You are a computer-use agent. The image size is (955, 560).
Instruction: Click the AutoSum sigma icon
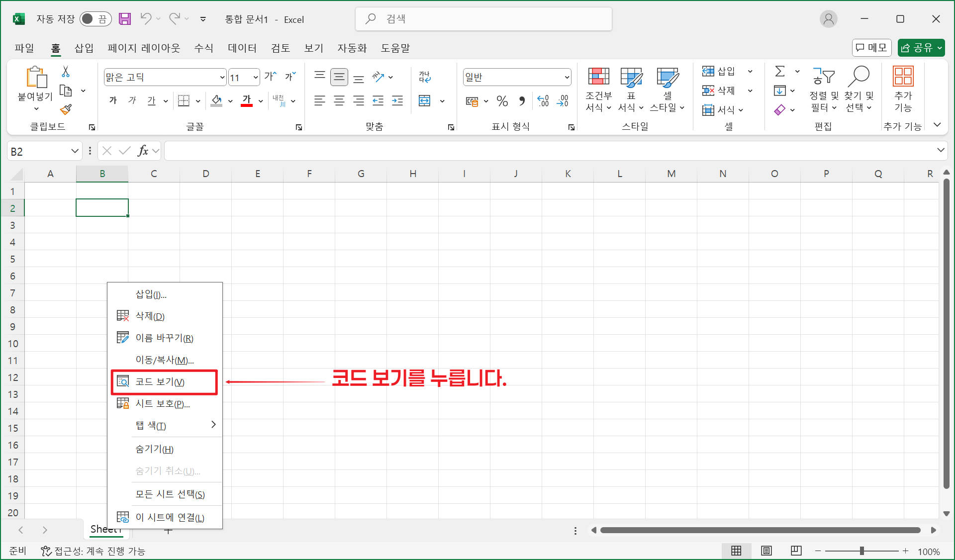tap(780, 72)
